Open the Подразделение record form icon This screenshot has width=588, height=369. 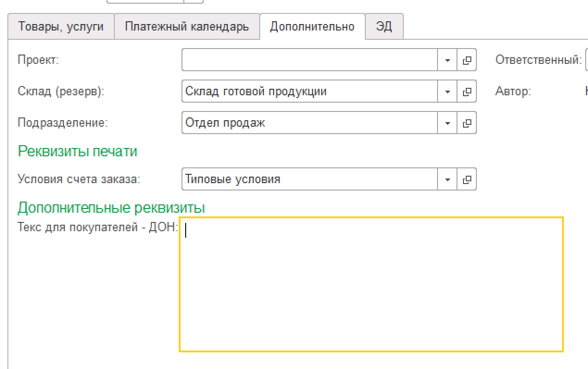pyautogui.click(x=467, y=123)
